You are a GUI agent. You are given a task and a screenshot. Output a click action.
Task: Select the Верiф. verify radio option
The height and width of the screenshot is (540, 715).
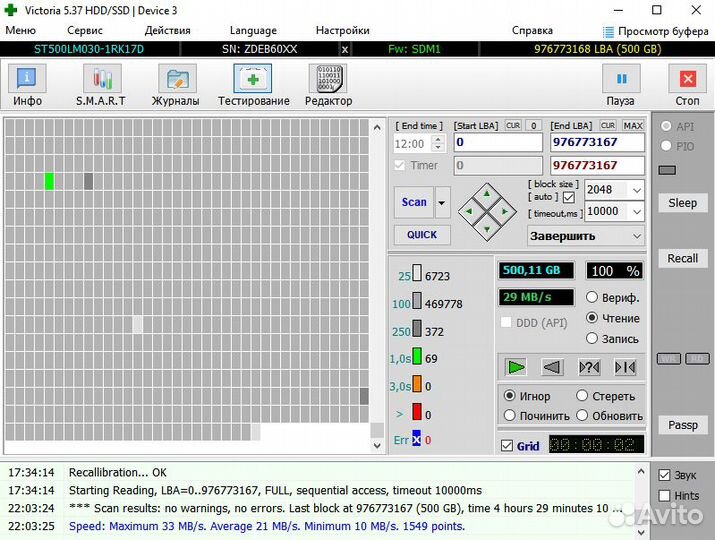[593, 298]
